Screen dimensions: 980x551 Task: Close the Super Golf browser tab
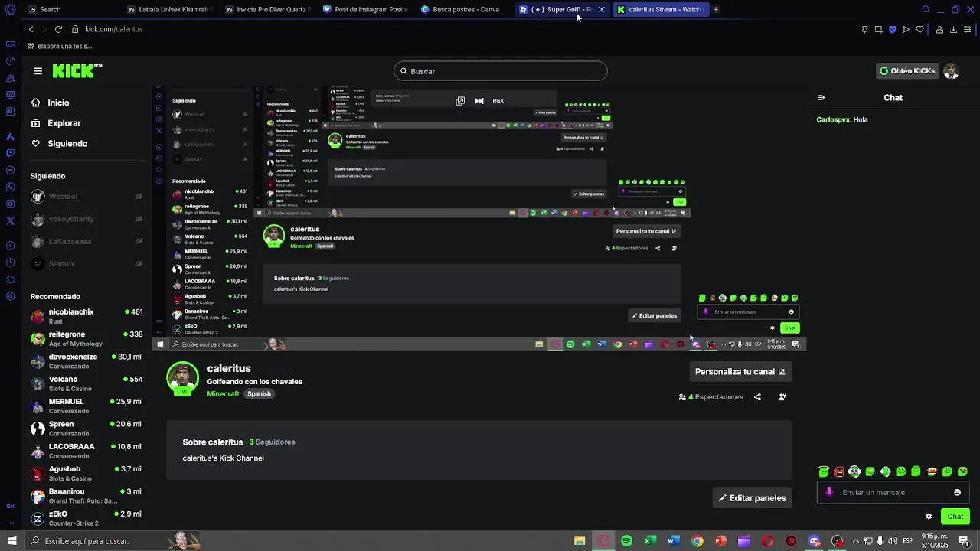click(x=602, y=9)
